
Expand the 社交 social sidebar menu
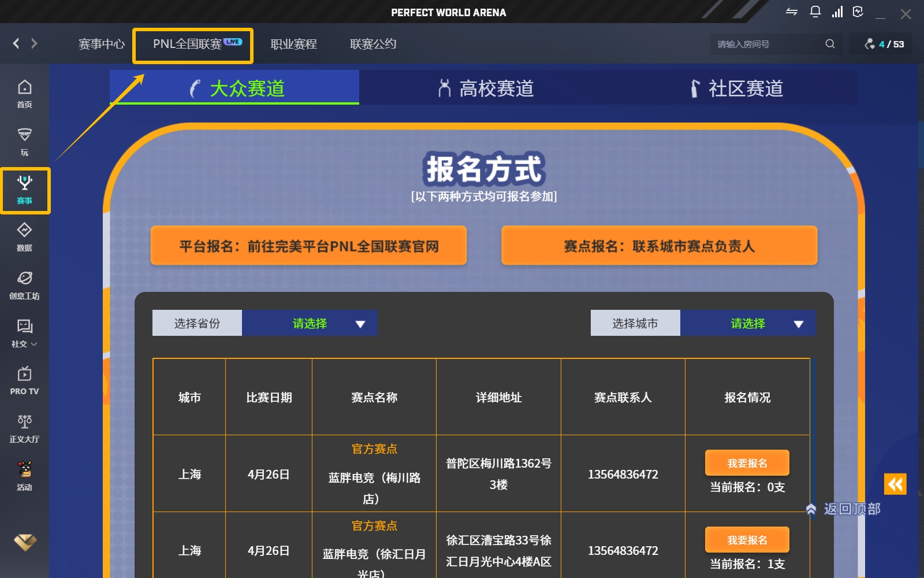click(24, 333)
